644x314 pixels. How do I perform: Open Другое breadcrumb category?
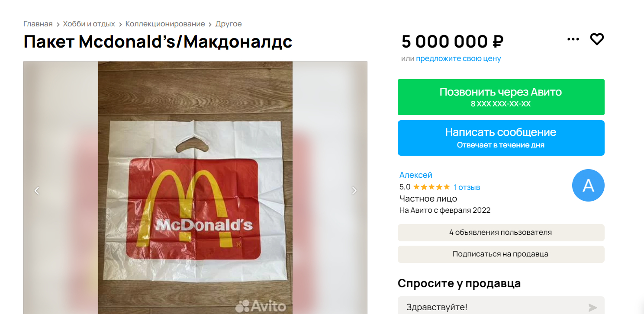coord(229,24)
